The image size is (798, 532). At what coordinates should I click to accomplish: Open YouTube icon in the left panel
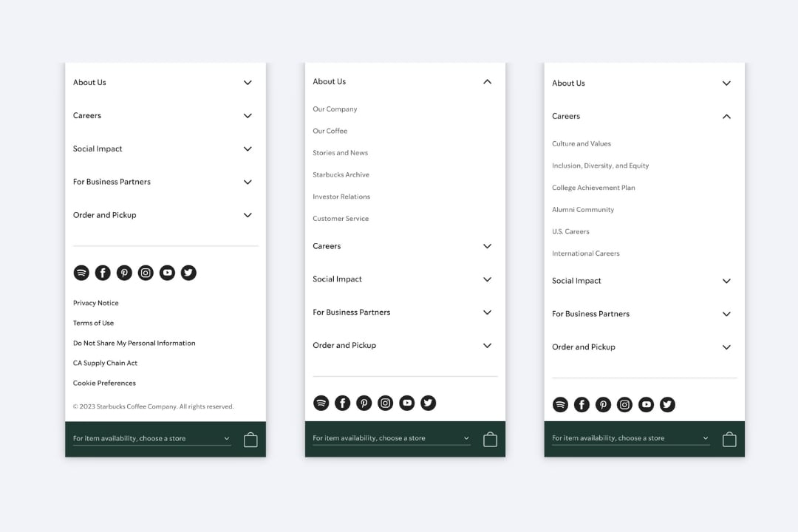click(x=167, y=273)
